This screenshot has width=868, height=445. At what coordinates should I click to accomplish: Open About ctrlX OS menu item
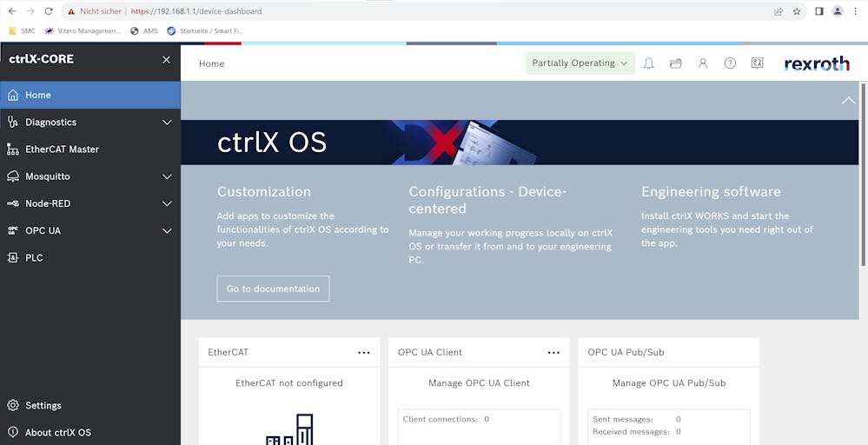(x=90, y=433)
